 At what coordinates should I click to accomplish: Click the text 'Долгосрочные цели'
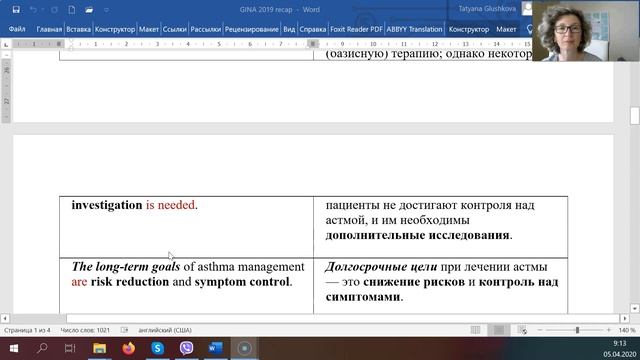[x=381, y=267]
